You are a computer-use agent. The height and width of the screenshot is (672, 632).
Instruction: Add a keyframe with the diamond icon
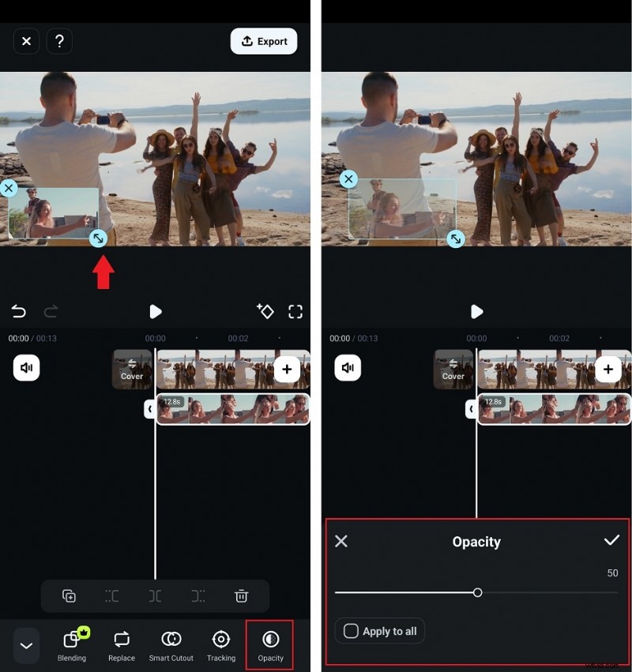click(x=265, y=311)
